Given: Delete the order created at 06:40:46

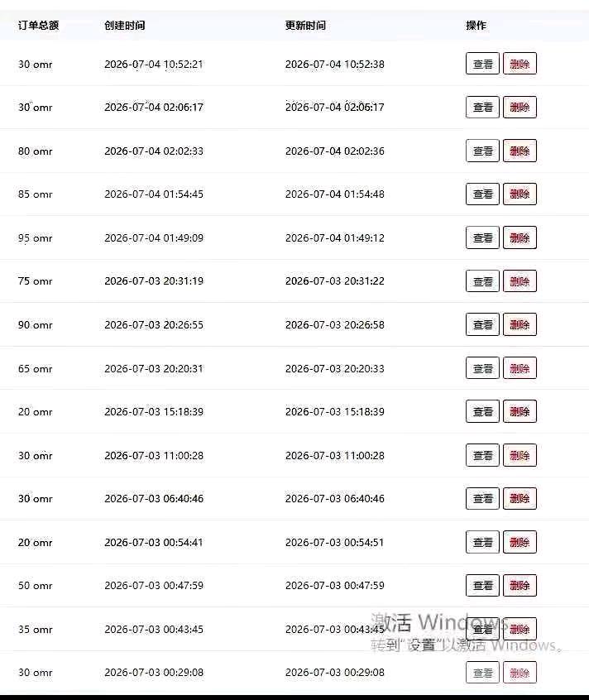Looking at the screenshot, I should (520, 498).
